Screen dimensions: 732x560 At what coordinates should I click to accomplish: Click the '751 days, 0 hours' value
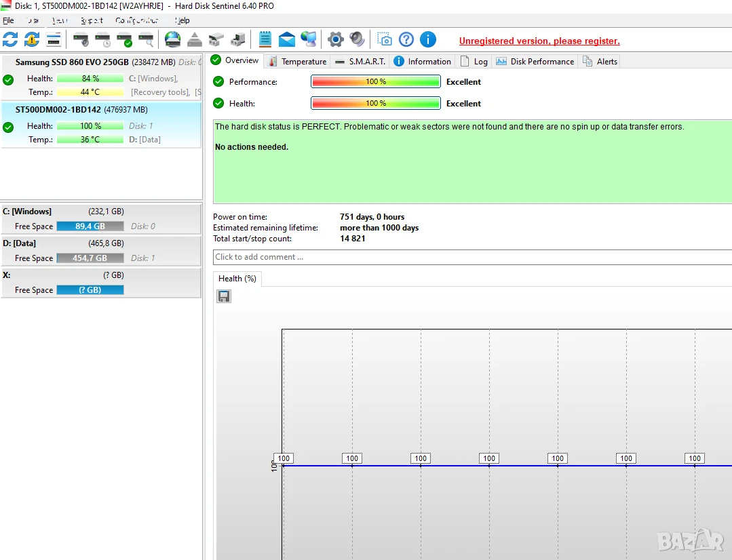(x=372, y=217)
